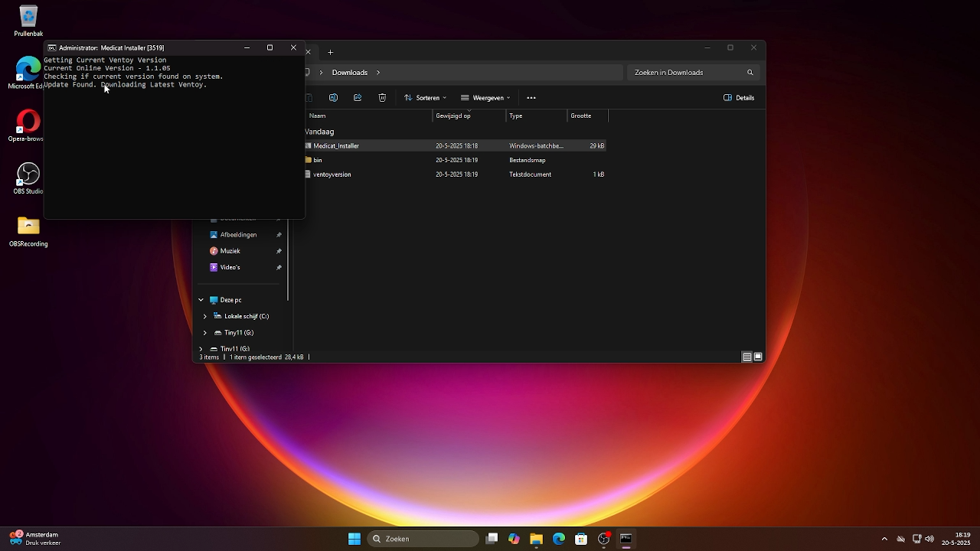
Task: Click the Windows Start button
Action: pos(354,539)
